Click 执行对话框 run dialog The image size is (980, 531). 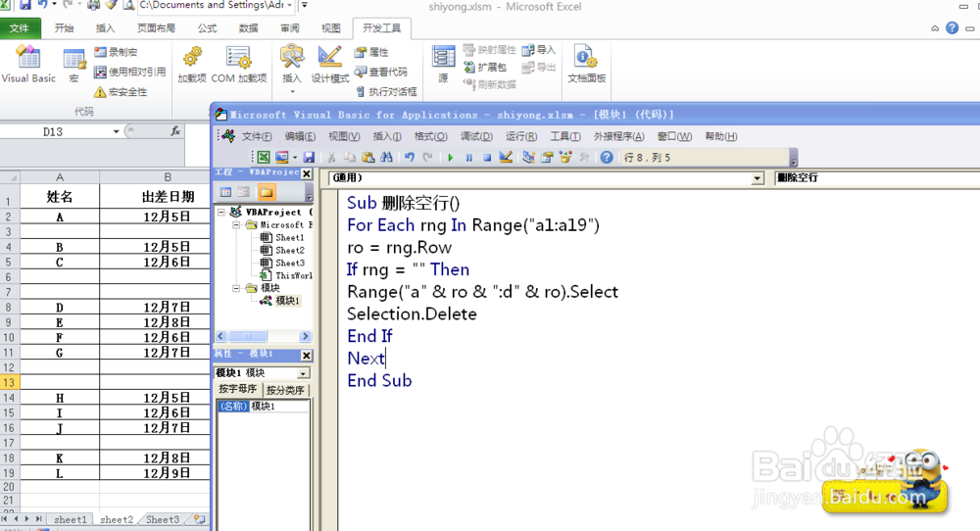[x=385, y=92]
